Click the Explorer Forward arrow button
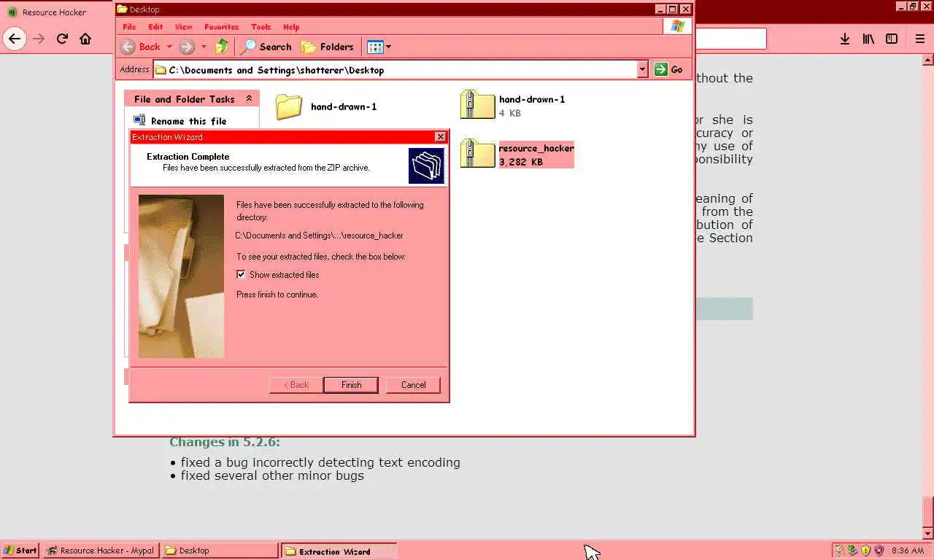The width and height of the screenshot is (934, 560). point(187,47)
